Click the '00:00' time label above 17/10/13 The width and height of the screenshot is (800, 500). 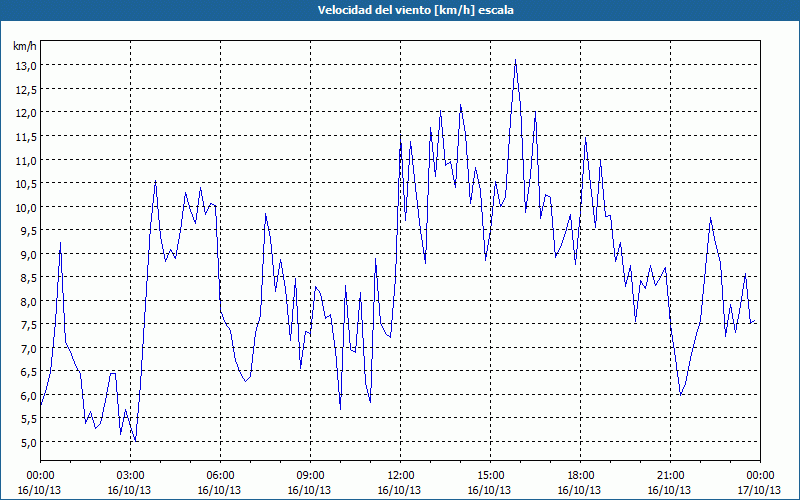point(761,476)
